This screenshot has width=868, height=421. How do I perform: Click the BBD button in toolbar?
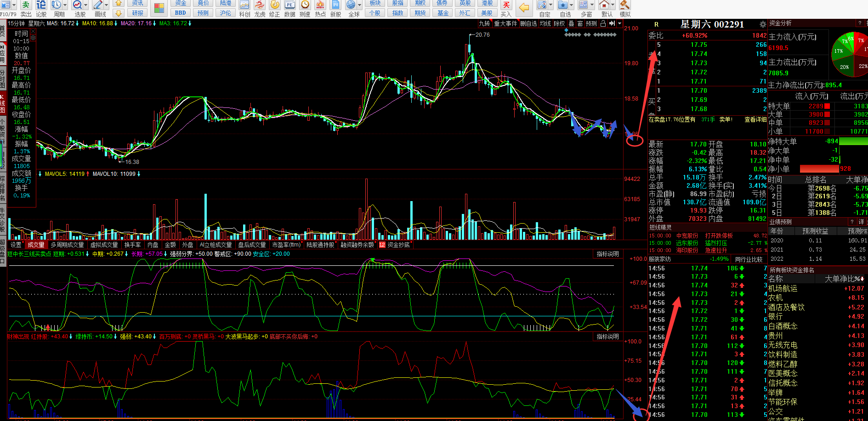(x=181, y=13)
